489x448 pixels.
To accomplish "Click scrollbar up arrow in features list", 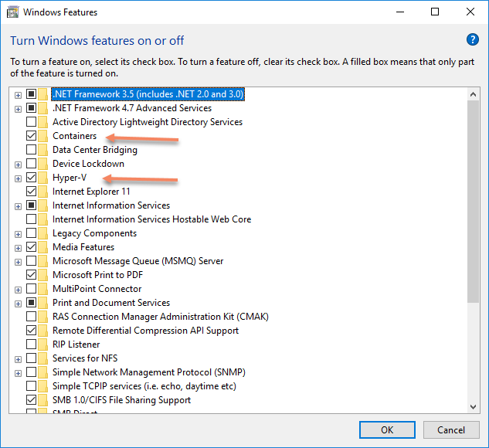I will 473,94.
